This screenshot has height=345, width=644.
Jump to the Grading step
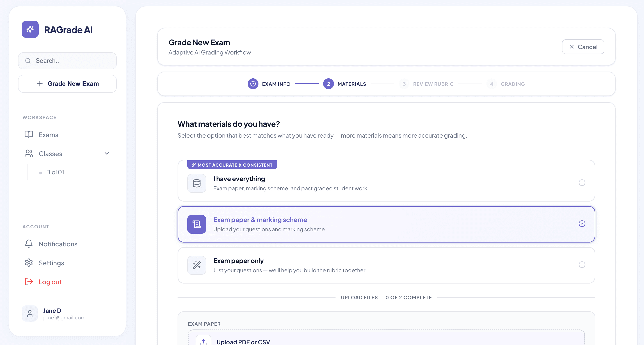point(505,84)
